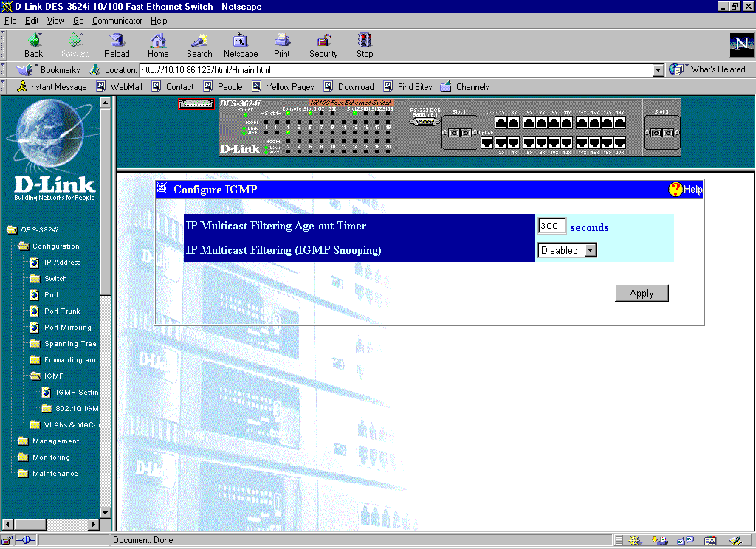Viewport: 756px width, 549px height.
Task: Open the IGMP Snooping Disabled dropdown
Action: [590, 250]
